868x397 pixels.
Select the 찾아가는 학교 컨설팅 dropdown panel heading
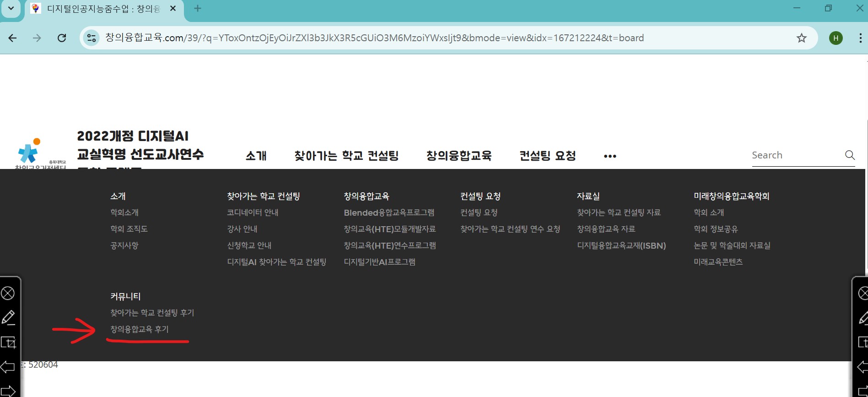264,196
